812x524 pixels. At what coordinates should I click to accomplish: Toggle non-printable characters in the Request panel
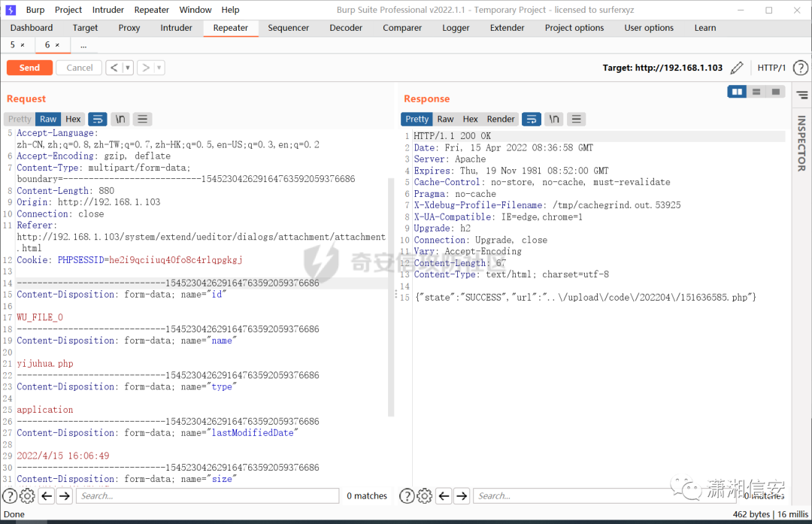[x=120, y=119]
